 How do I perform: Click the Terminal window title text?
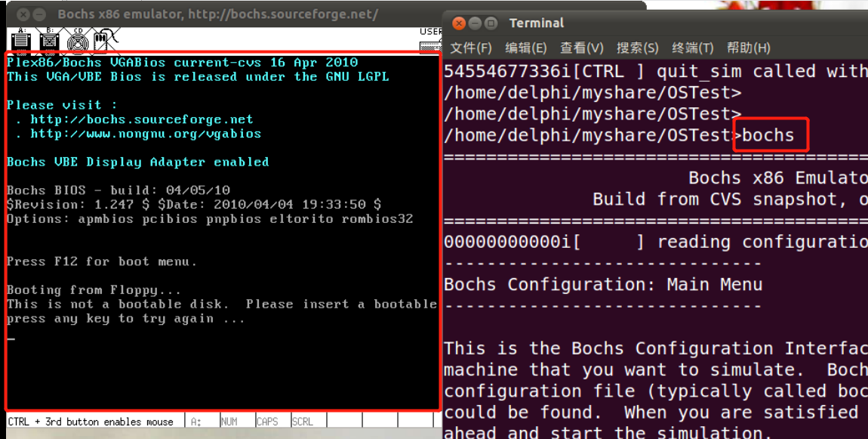coord(537,23)
